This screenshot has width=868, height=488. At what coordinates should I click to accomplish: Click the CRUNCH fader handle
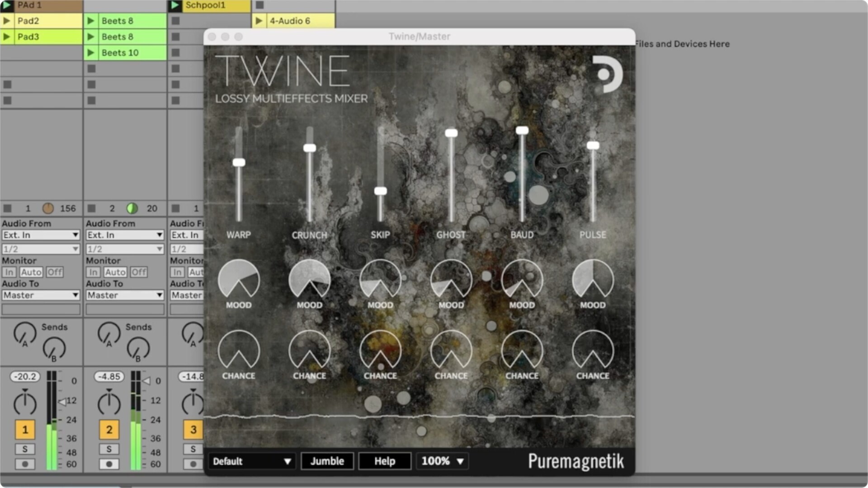tap(310, 148)
